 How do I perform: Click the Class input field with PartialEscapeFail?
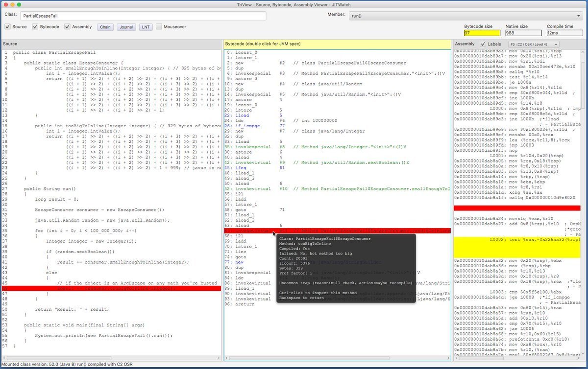coord(143,16)
